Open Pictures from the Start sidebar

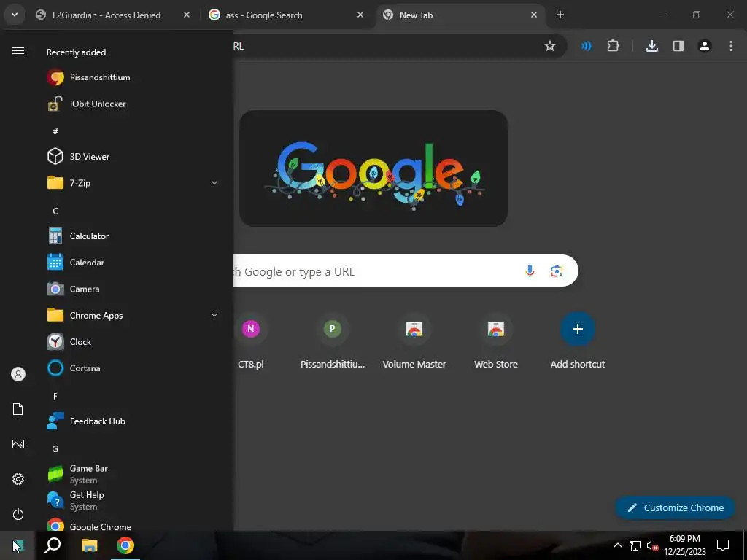click(x=18, y=444)
